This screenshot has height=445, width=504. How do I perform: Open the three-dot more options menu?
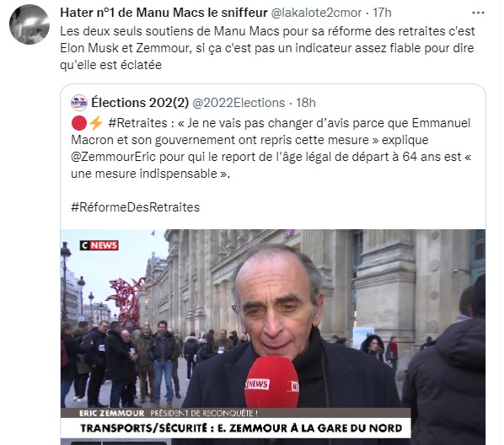point(478,13)
